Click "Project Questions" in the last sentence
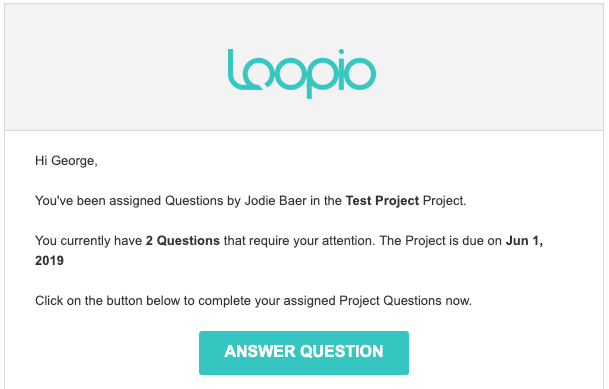The height and width of the screenshot is (389, 609). [390, 301]
